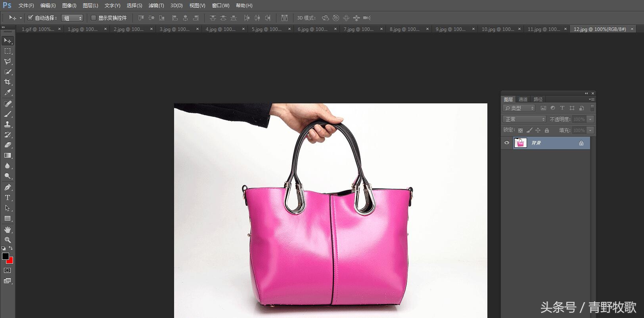Click the black foreground color swatch

coord(5,256)
